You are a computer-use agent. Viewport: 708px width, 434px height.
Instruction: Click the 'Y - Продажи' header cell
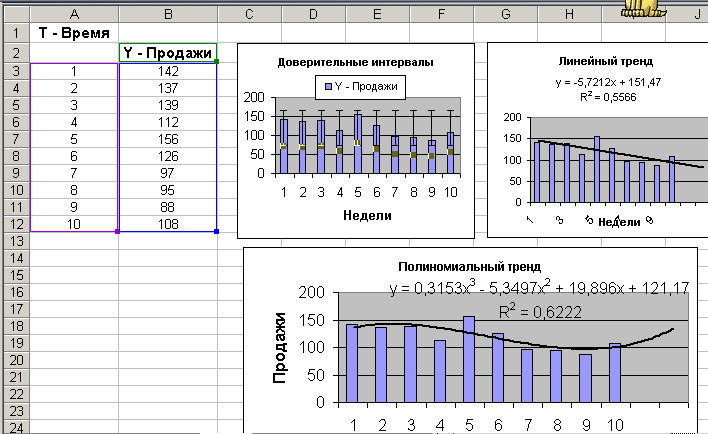[x=167, y=52]
